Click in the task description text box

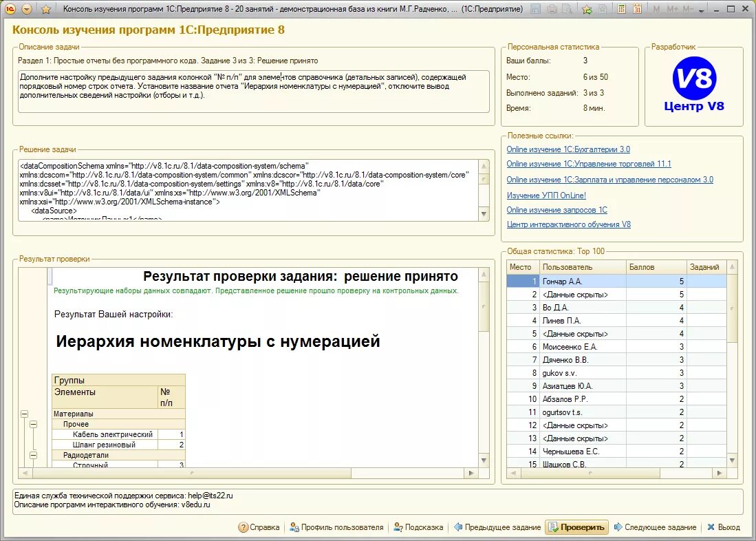pos(254,92)
